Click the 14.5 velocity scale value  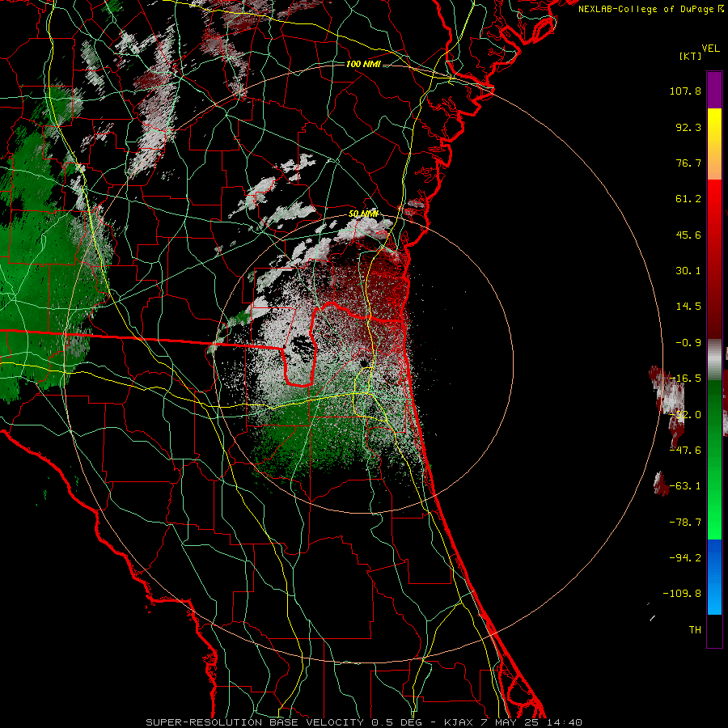[x=688, y=307]
